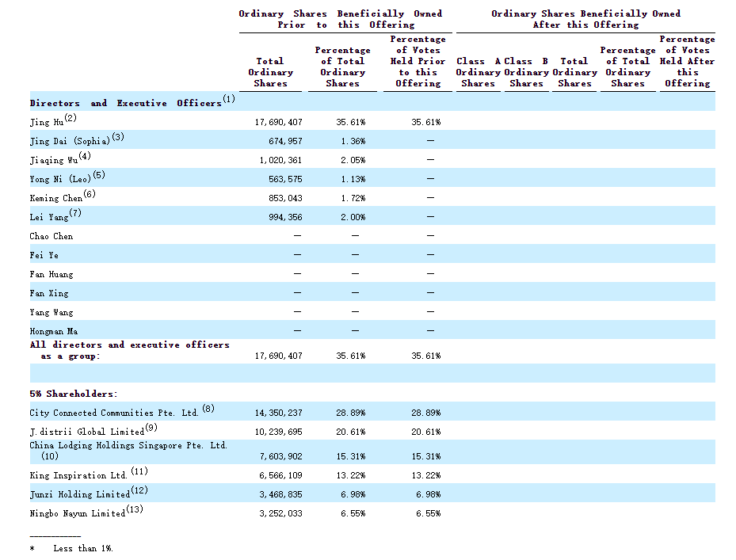Click the value '6,566,109'
Viewport: 736px width, 560px height.
[280, 475]
